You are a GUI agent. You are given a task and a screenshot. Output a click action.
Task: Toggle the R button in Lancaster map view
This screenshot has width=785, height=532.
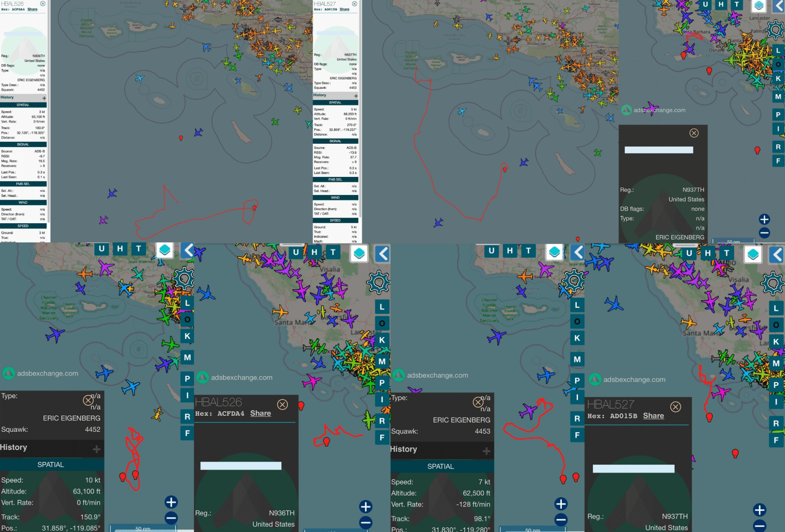tap(778, 147)
